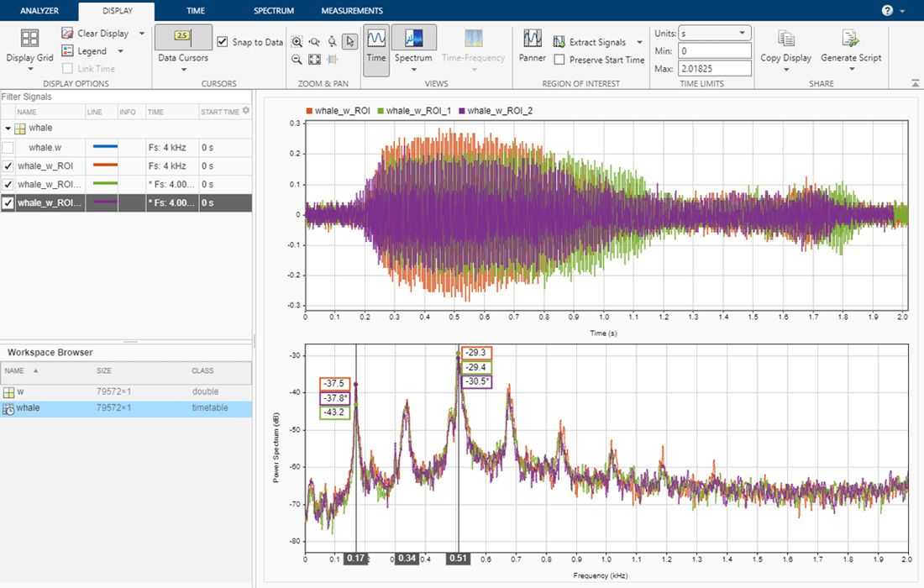Click the Extract Signals button
Image resolution: width=924 pixels, height=588 pixels.
click(596, 42)
